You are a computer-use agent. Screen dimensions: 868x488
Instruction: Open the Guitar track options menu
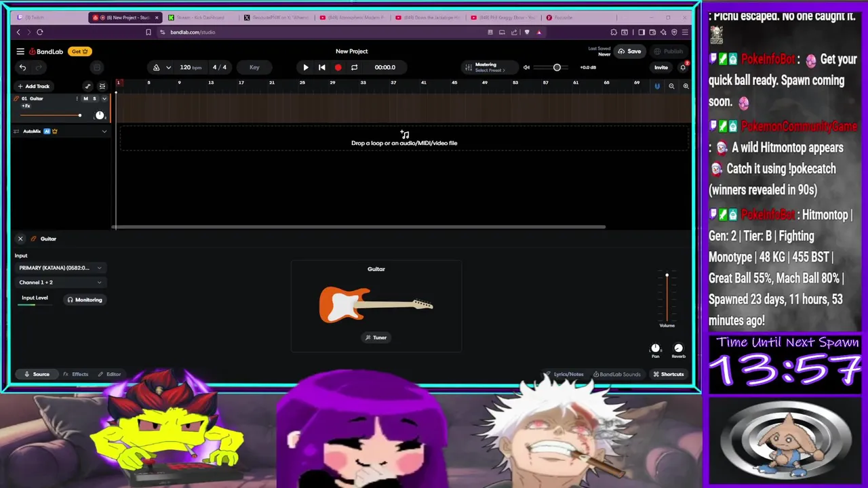tap(77, 99)
